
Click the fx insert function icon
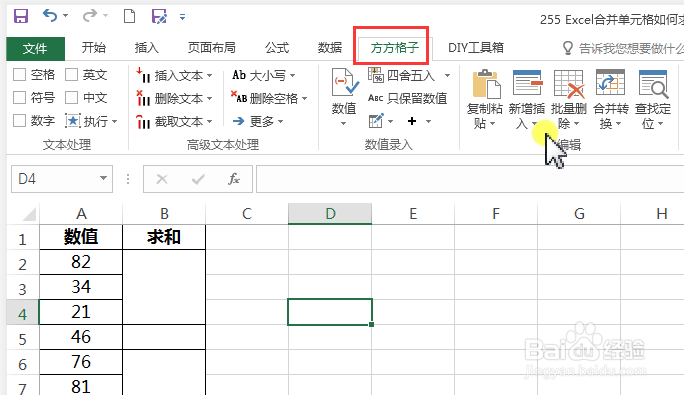234,179
